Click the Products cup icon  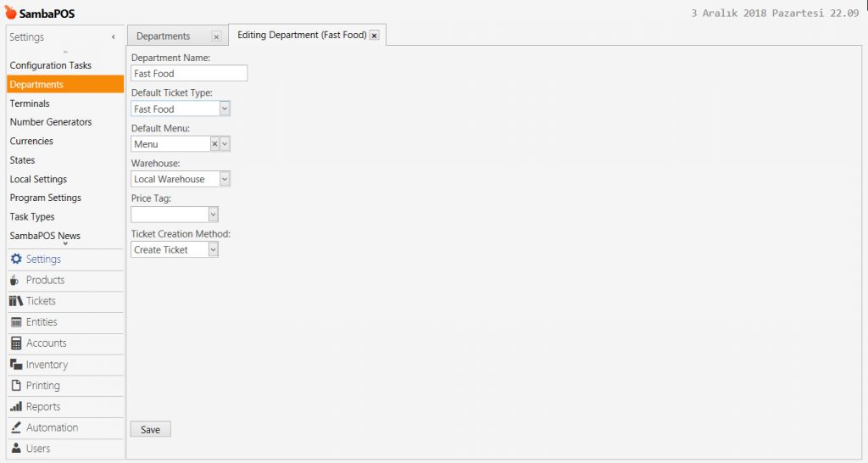click(14, 280)
